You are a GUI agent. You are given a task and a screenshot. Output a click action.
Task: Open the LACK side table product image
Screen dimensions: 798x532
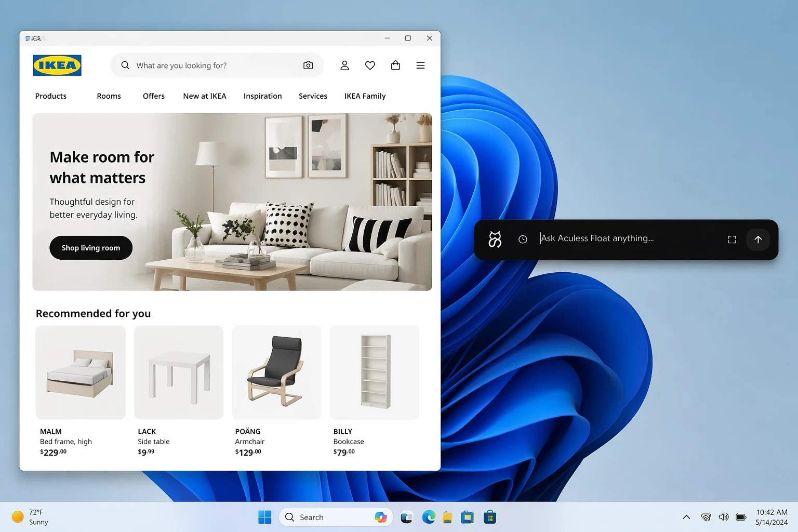[x=179, y=373]
